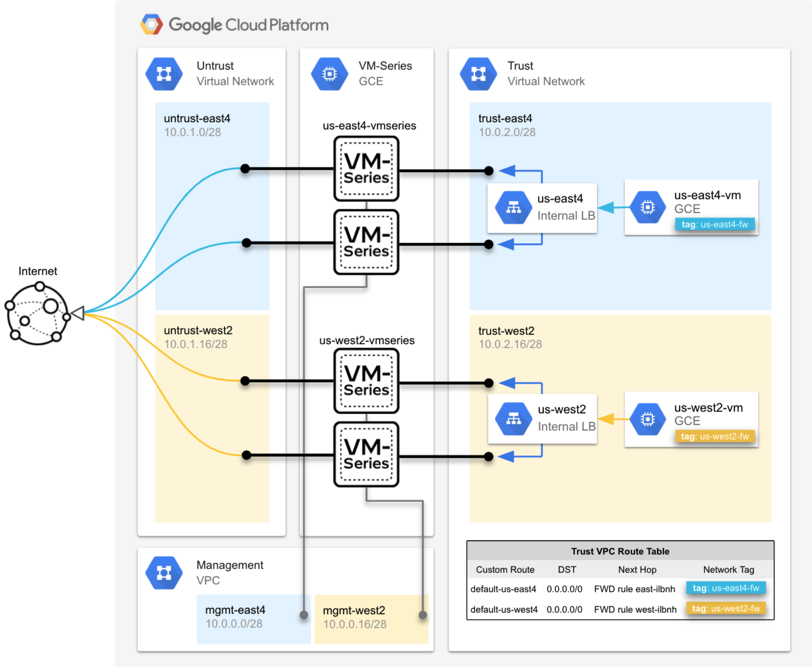This screenshot has width=812, height=668.
Task: Click the 'Next Hop' column header
Action: [x=637, y=569]
